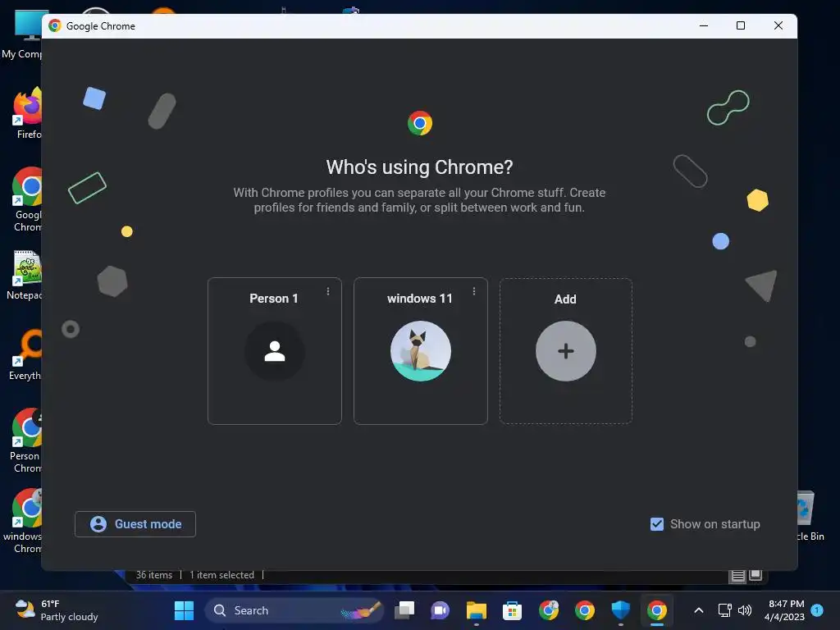Switch File Explorer to details view

click(x=737, y=576)
